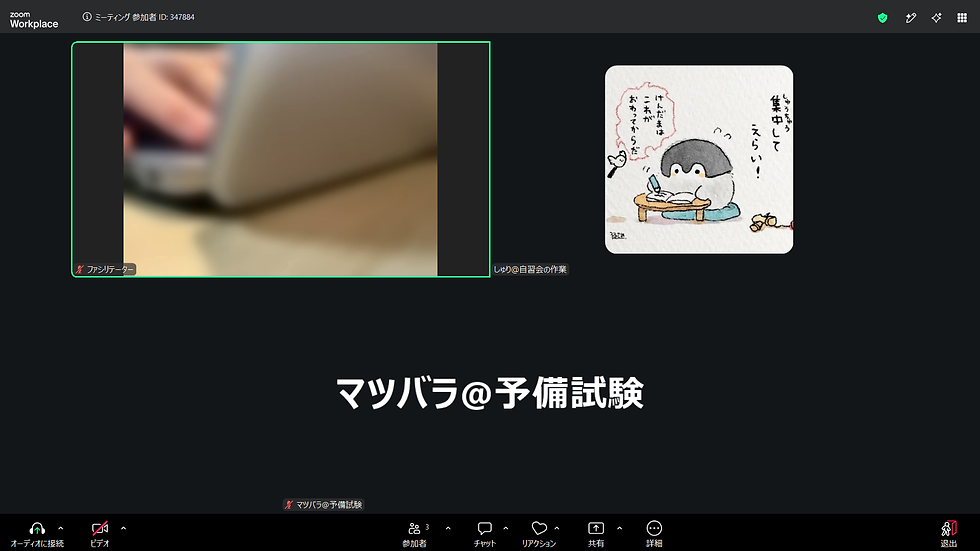Expand share options chevron beside 共有
The width and height of the screenshot is (980, 551).
(619, 529)
